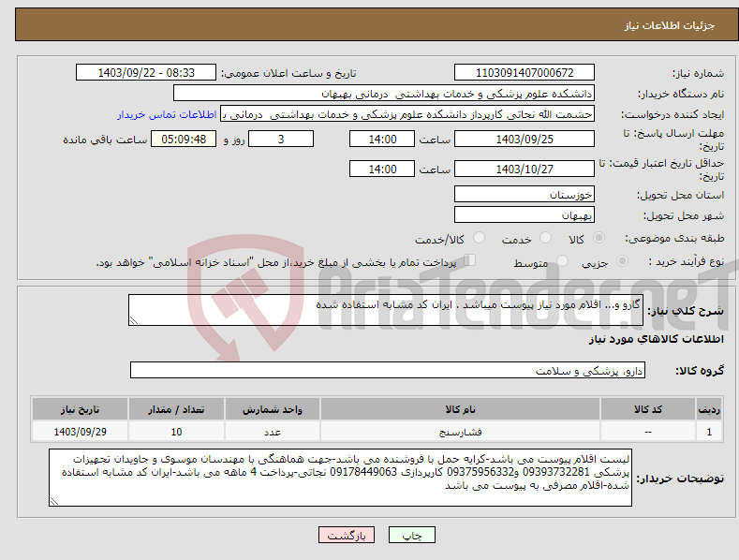
Task: Click the فشارسنج item name cell
Action: click(460, 432)
